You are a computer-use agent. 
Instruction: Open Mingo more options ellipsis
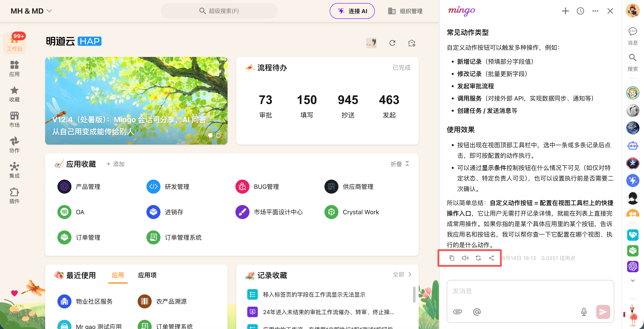(x=595, y=11)
